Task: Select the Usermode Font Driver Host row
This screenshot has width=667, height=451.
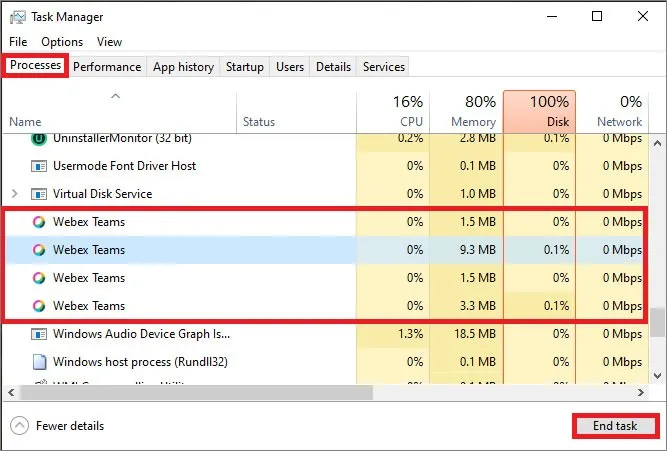Action: (327, 166)
